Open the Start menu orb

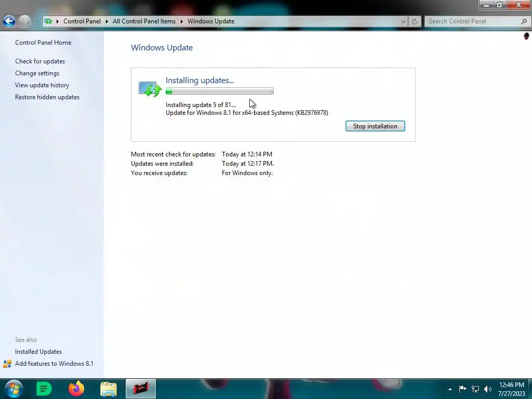(x=14, y=389)
